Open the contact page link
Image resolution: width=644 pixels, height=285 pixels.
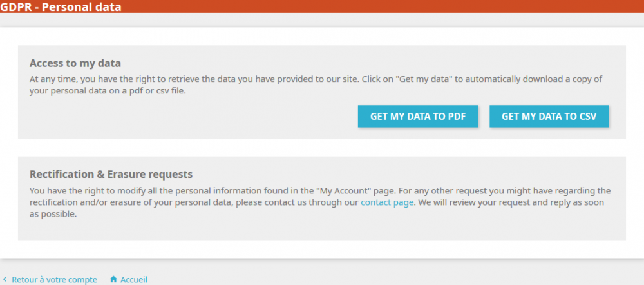click(387, 202)
